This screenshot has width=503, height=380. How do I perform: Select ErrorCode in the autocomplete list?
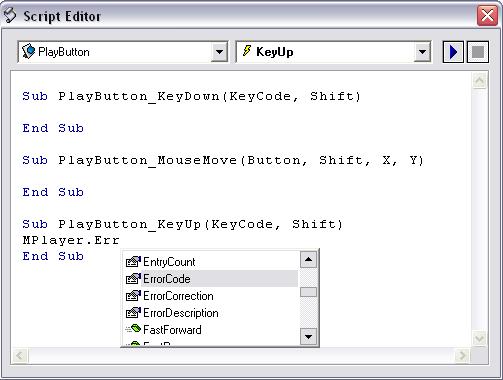coord(211,279)
